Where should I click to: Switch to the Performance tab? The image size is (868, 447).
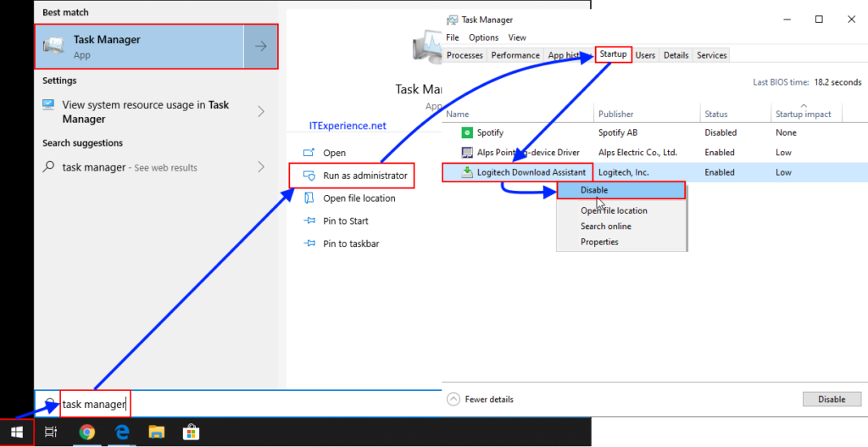pyautogui.click(x=515, y=55)
